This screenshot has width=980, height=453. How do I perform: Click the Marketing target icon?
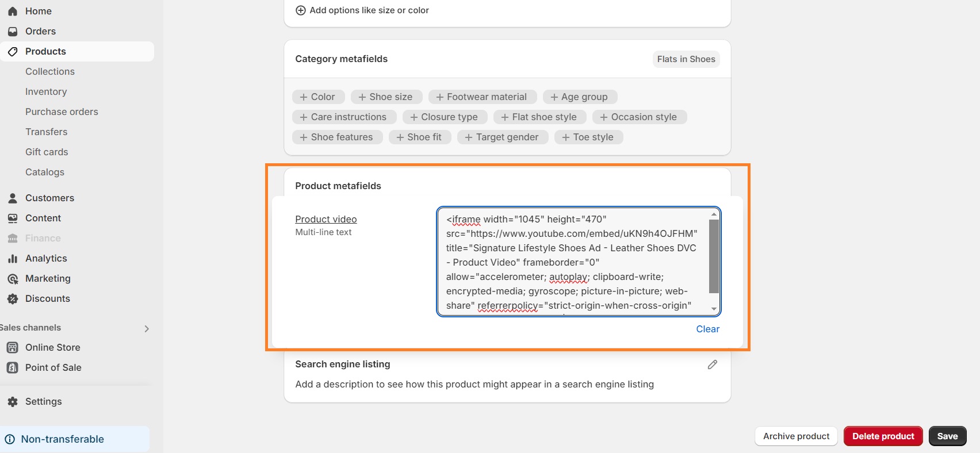(x=13, y=279)
